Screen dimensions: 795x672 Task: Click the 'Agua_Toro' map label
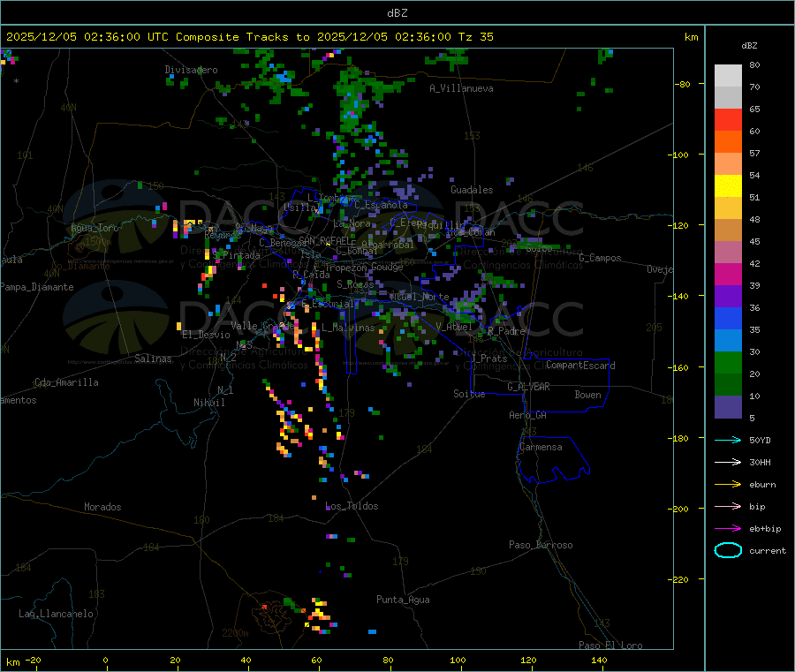point(95,228)
